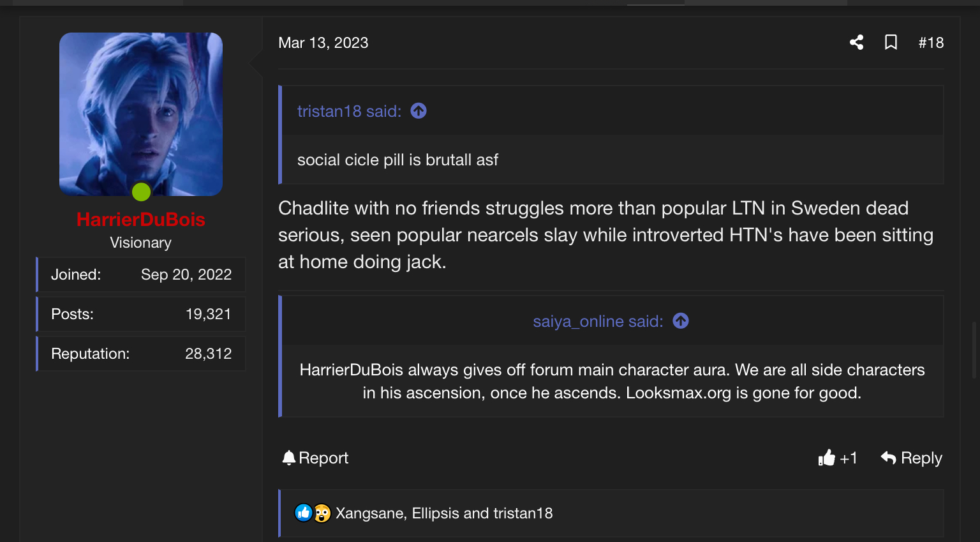980x542 pixels.
Task: Open HarrierDuBois profile username link
Action: [141, 220]
